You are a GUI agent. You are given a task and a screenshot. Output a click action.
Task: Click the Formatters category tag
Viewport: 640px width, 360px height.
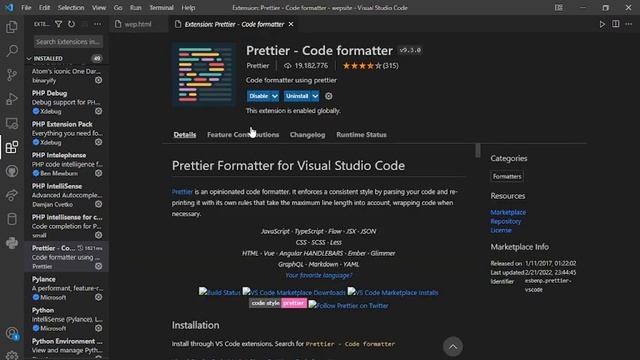click(x=507, y=176)
